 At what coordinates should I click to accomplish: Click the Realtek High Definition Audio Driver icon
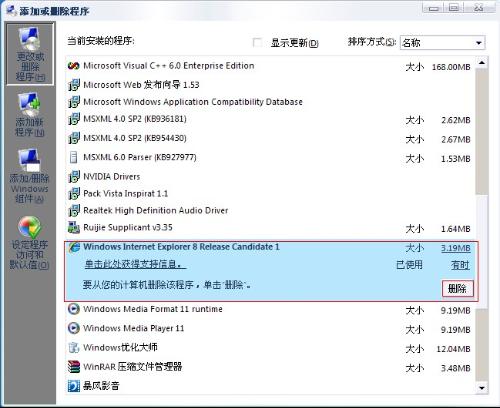pyautogui.click(x=74, y=211)
